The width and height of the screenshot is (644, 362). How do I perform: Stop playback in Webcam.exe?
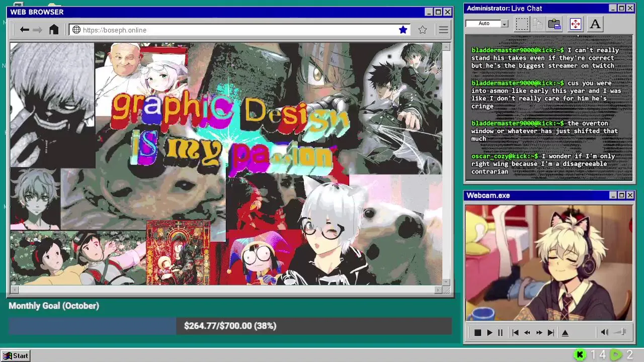click(477, 332)
